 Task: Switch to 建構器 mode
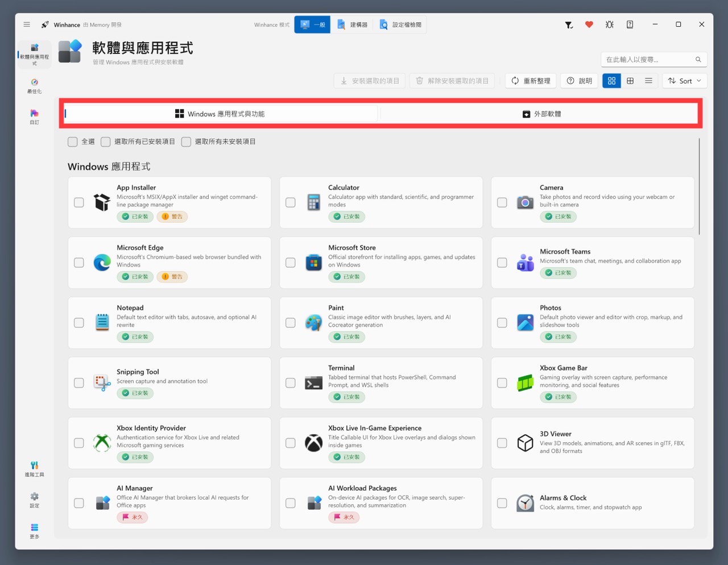[352, 24]
